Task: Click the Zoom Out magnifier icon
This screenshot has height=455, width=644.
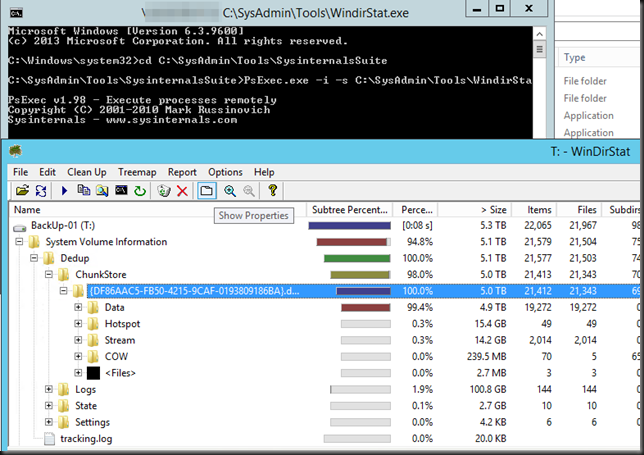Action: coord(249,191)
